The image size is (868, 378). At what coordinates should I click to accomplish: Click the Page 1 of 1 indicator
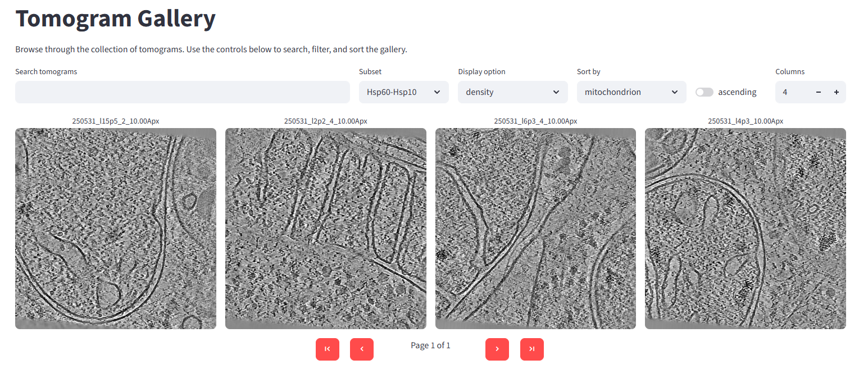click(x=430, y=345)
